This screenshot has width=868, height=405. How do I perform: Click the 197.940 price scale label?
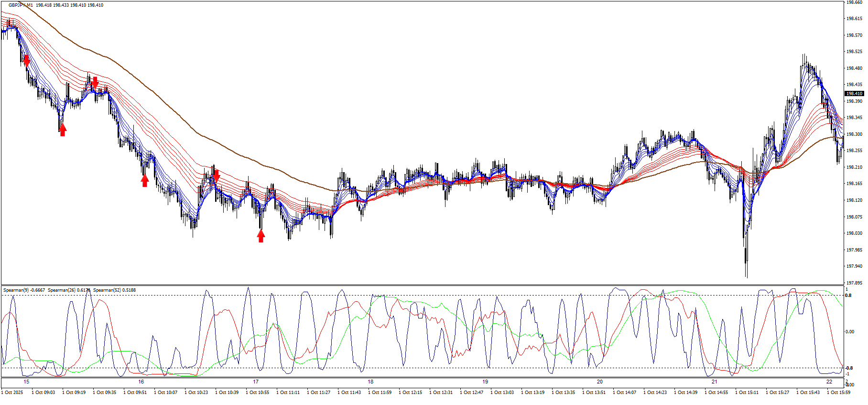[x=854, y=266]
